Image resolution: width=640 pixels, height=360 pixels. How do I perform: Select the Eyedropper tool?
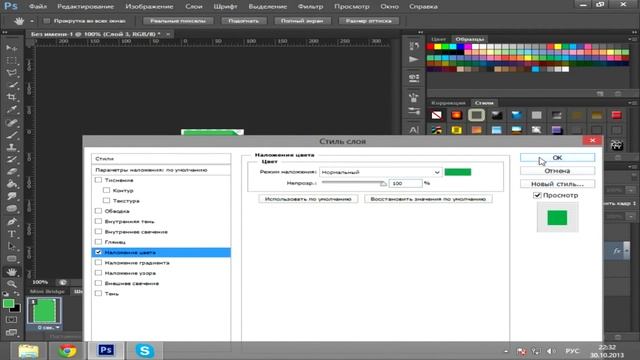(11, 109)
